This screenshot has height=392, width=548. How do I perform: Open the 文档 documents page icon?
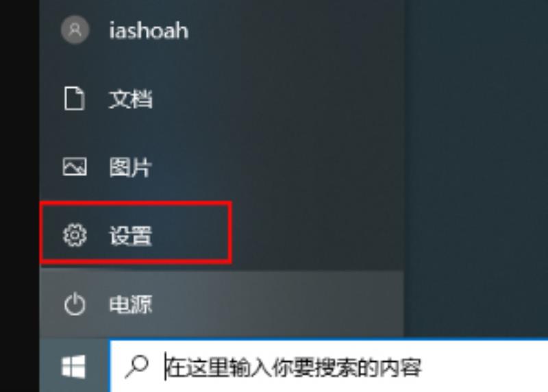[74, 98]
